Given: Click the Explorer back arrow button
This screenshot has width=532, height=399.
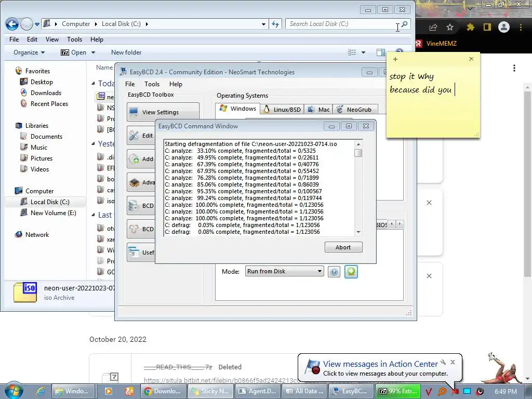Looking at the screenshot, I should pyautogui.click(x=12, y=24).
